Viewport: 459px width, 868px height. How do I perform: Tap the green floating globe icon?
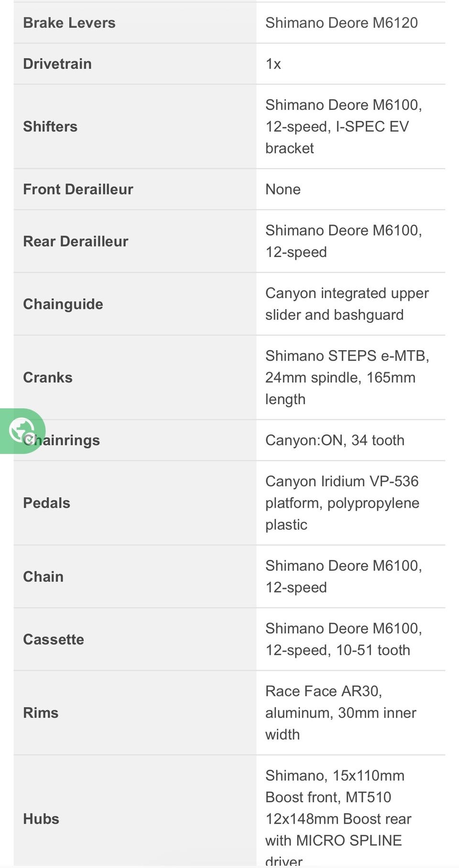pos(22,431)
